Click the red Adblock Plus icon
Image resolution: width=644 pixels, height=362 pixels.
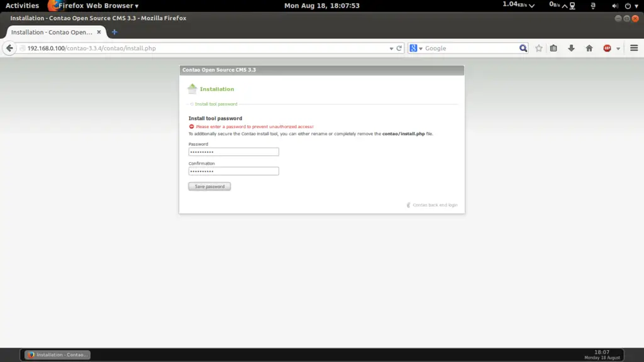pyautogui.click(x=607, y=48)
